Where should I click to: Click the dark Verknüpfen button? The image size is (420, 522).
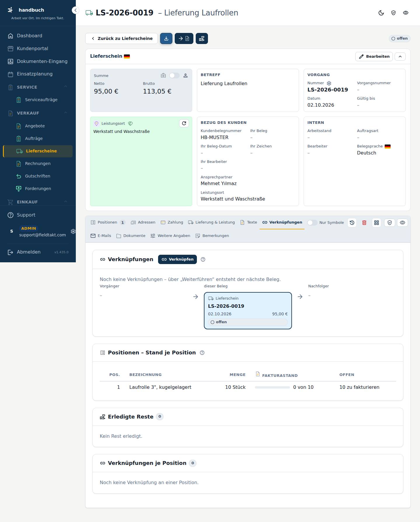click(x=177, y=259)
